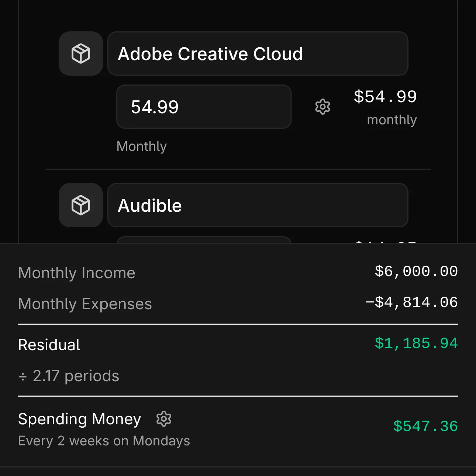Expand the Monthly Expenses details
This screenshot has height=476, width=476.
pyautogui.click(x=84, y=304)
